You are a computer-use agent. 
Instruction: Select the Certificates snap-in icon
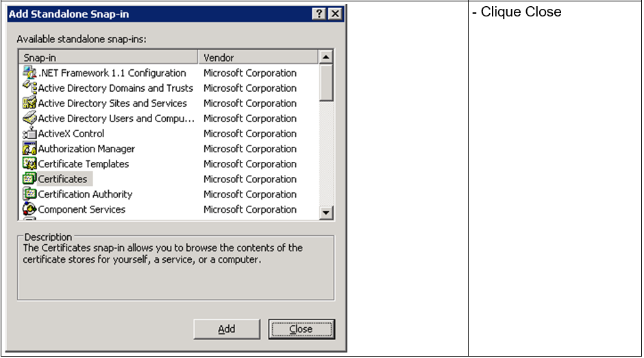(x=29, y=179)
